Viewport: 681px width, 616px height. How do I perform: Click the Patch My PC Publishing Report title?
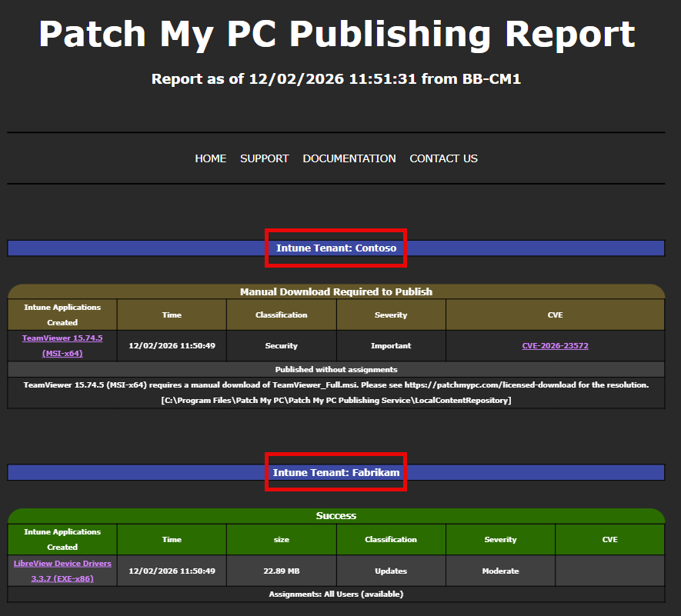point(336,35)
